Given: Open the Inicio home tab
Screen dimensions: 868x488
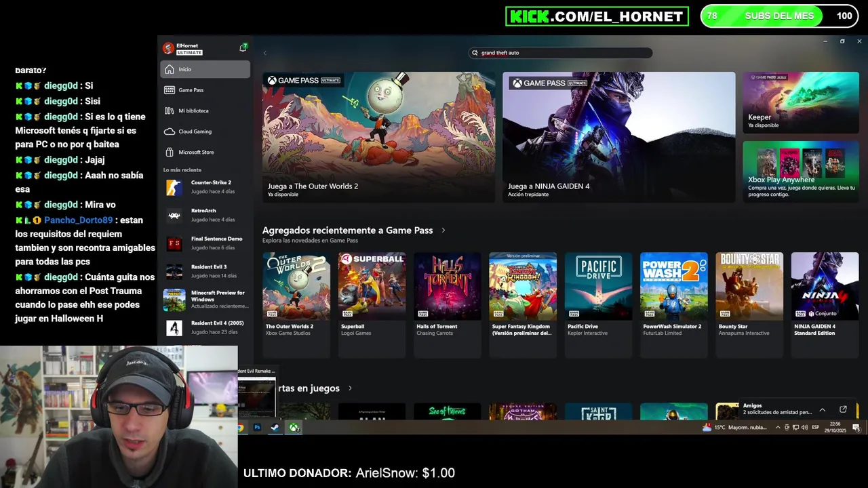Looking at the screenshot, I should tap(205, 69).
